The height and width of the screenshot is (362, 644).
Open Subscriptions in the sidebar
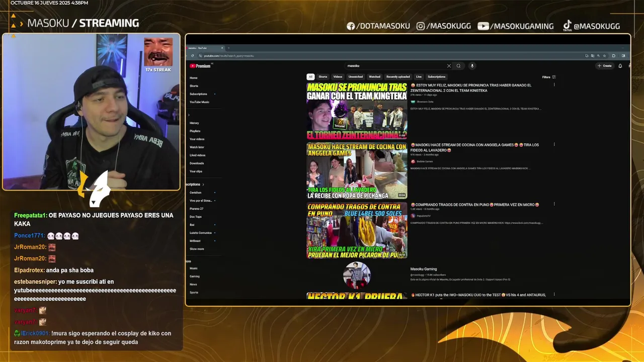click(198, 94)
